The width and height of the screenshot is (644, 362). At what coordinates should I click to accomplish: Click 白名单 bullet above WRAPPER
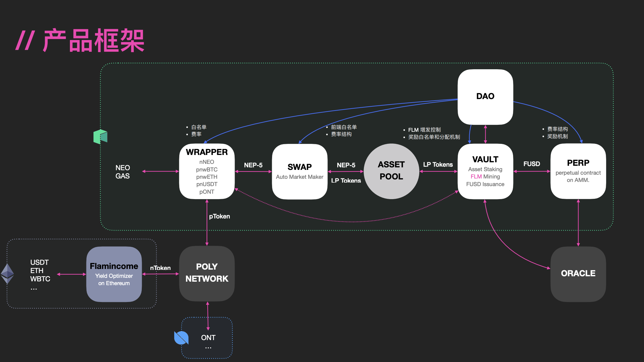click(199, 127)
